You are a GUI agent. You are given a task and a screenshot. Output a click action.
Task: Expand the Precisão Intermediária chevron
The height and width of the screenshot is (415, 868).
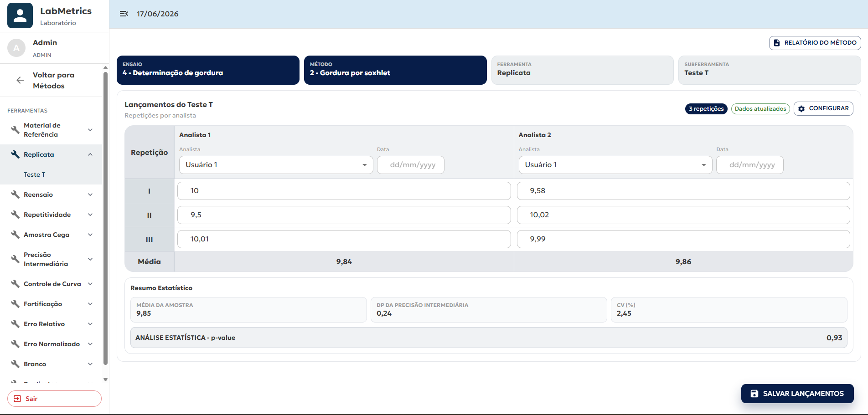coord(90,259)
